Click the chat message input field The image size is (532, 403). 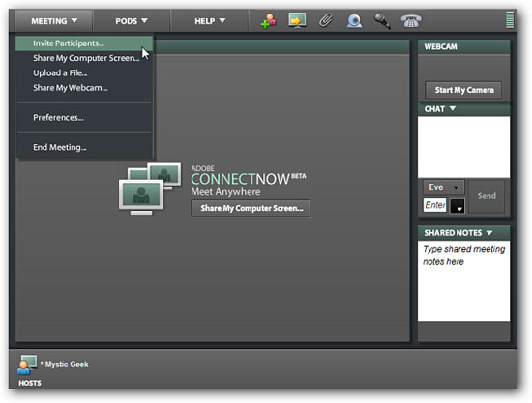coord(434,205)
